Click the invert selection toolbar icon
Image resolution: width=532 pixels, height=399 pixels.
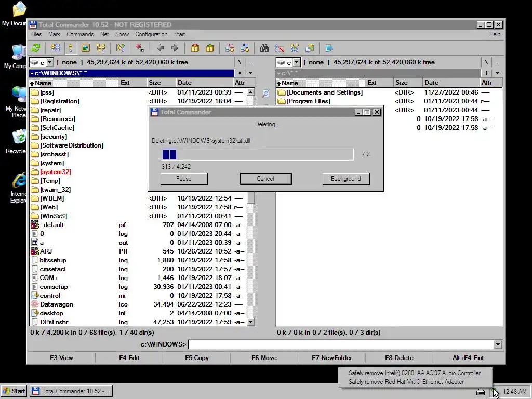coord(120,48)
